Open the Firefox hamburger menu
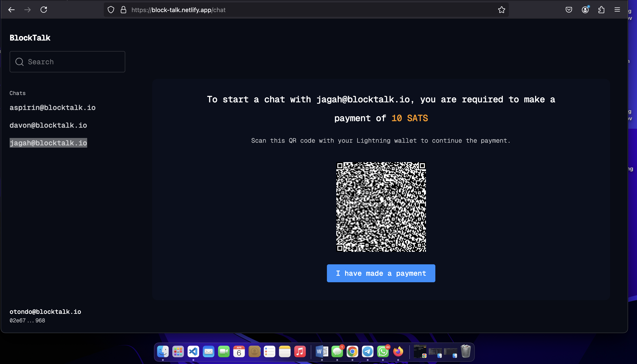Screen dimensions: 637x364 pos(617,10)
